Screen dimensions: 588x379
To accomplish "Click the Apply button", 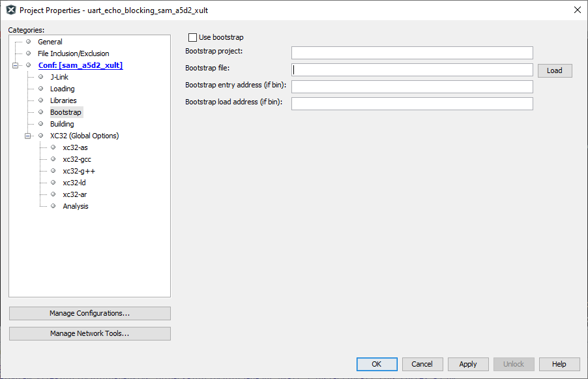I will (467, 364).
